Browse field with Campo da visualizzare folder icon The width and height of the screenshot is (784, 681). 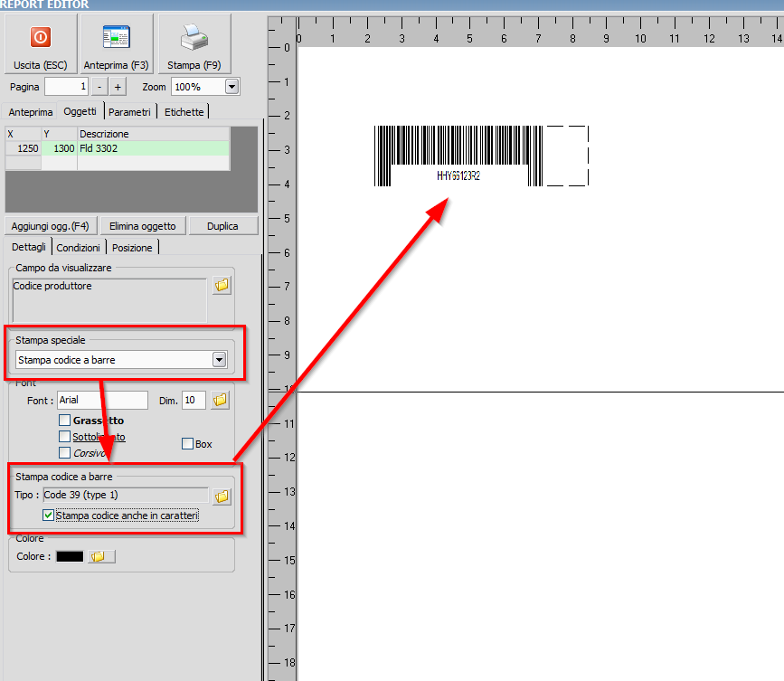pyautogui.click(x=222, y=286)
